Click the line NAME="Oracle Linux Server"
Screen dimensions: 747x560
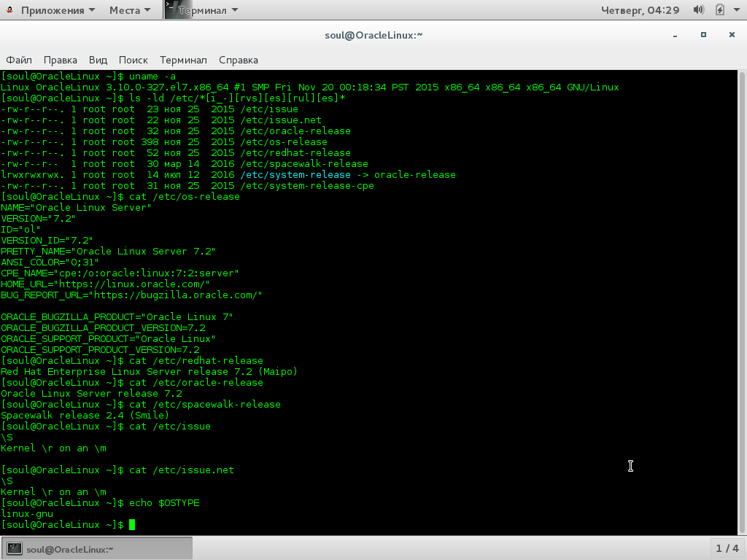coord(76,208)
